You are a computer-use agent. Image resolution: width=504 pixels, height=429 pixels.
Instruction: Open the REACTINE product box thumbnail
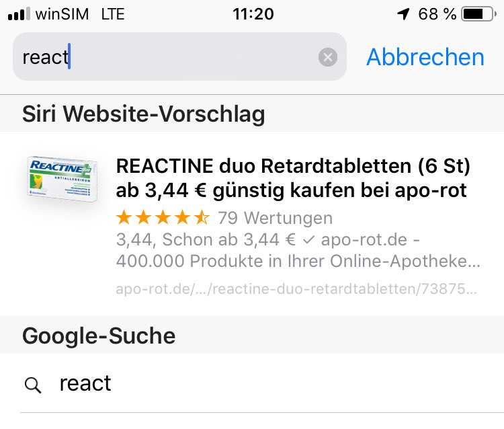click(x=62, y=179)
